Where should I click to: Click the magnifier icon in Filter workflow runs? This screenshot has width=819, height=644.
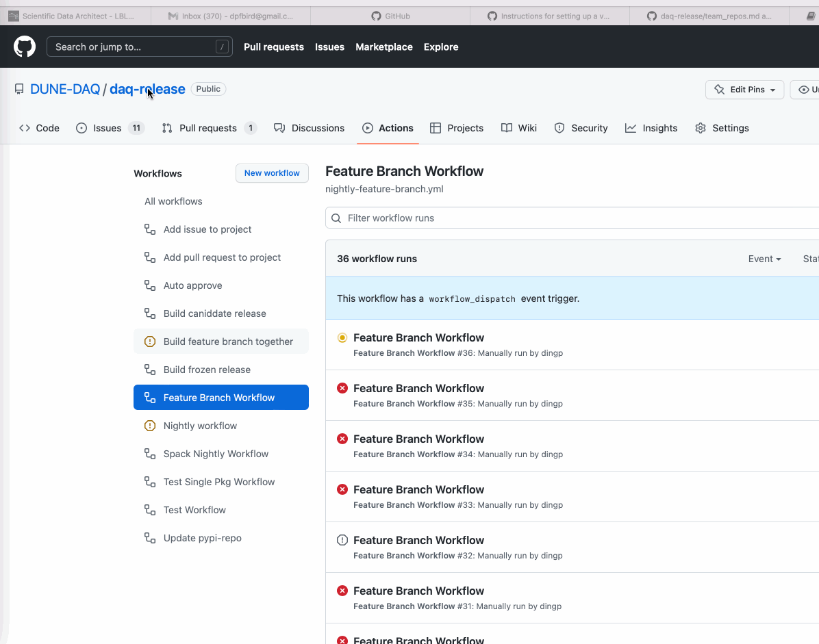tap(336, 218)
